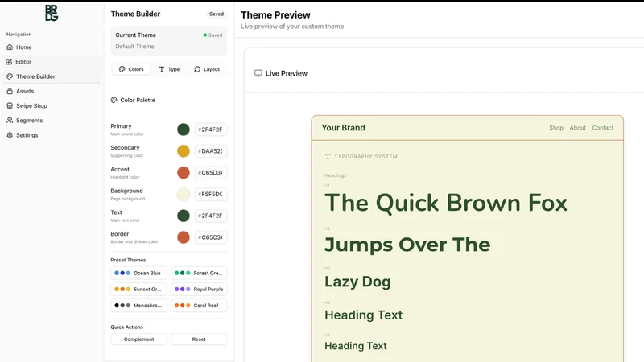Viewport: 644px width, 362px height.
Task: Click the Swipe Shop store icon
Action: click(x=10, y=105)
